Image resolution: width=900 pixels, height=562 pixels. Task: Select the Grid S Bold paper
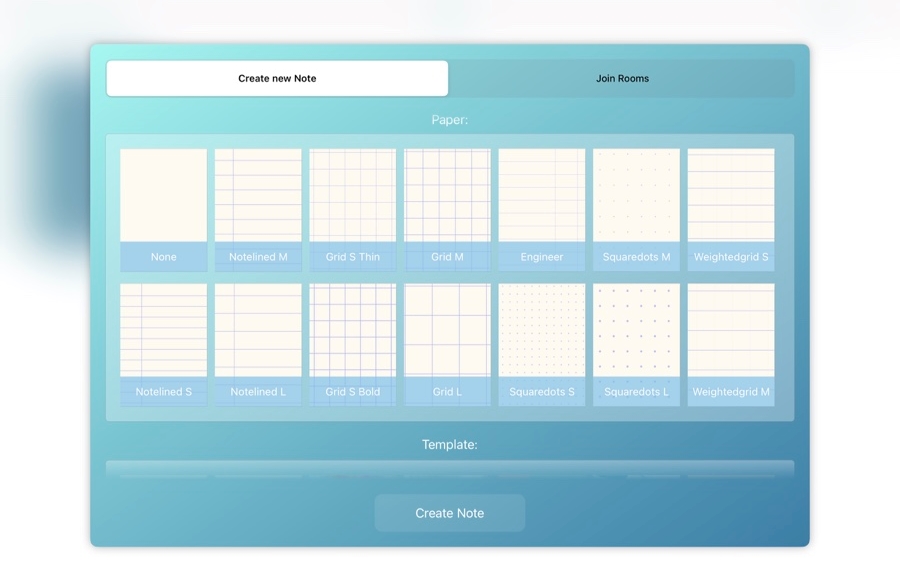[x=352, y=344]
